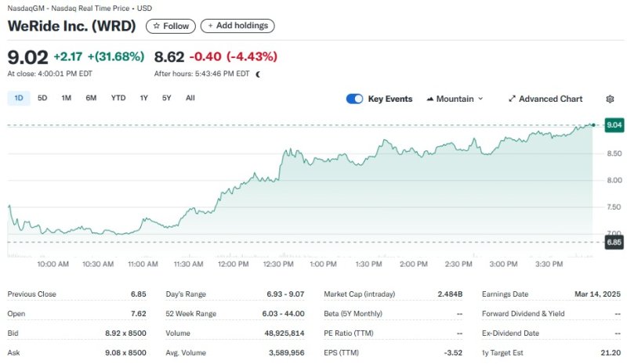Toggle the Key Events switch

[354, 99]
